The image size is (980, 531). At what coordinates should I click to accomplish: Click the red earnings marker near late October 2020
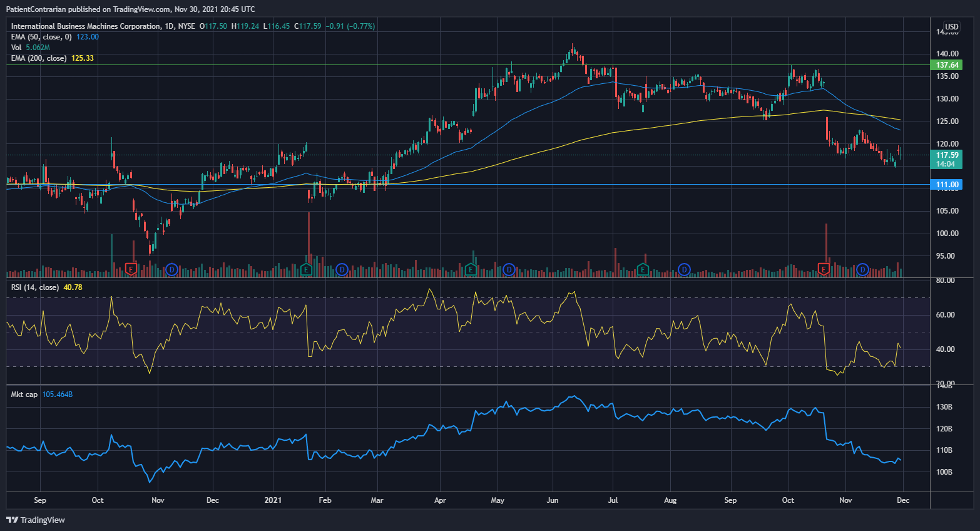pyautogui.click(x=131, y=269)
